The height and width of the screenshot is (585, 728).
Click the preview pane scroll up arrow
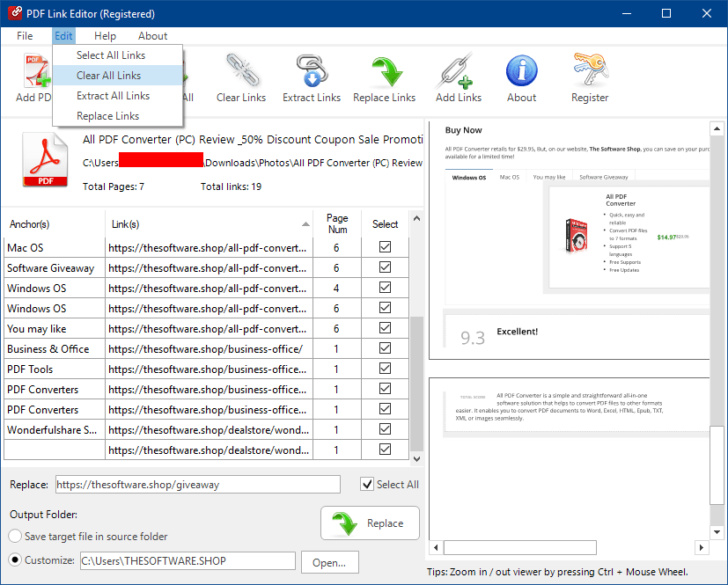coord(717,128)
